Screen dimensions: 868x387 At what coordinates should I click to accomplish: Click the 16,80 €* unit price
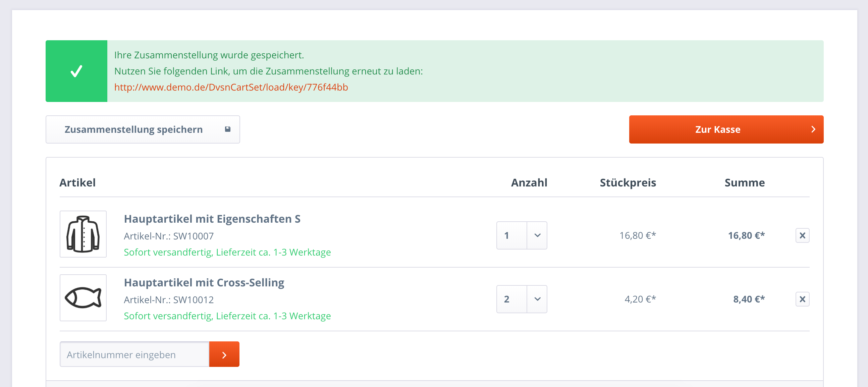click(638, 235)
